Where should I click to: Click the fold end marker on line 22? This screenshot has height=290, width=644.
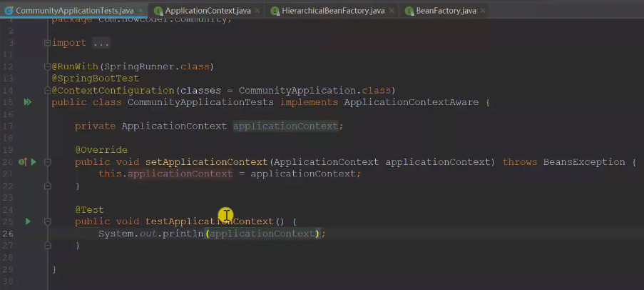pos(48,186)
